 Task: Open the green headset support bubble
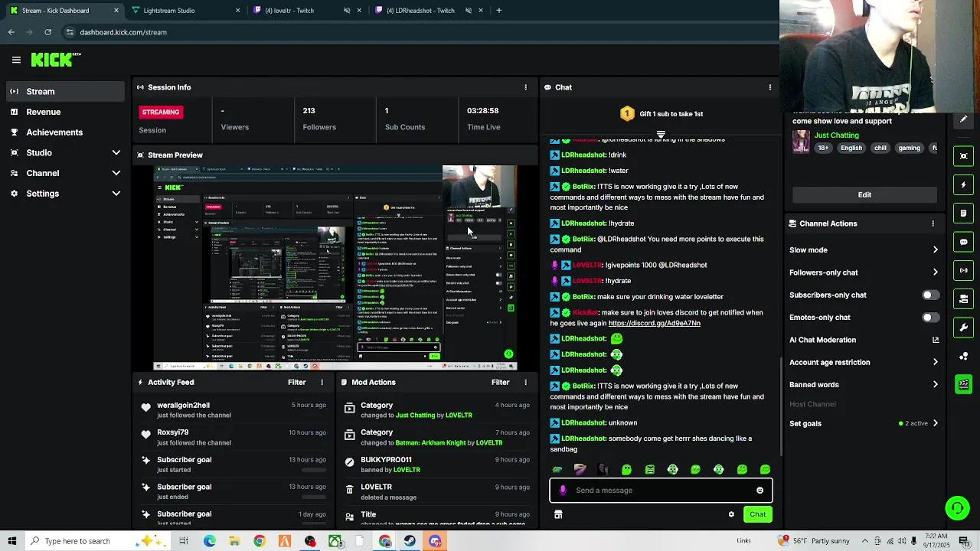click(957, 507)
